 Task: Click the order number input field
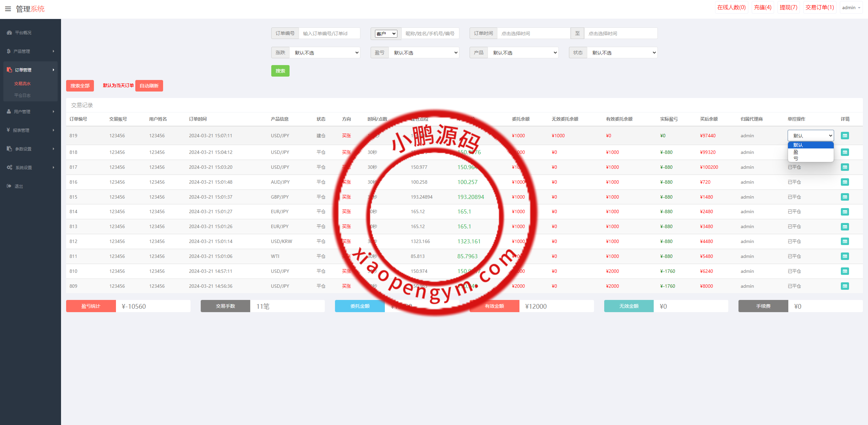[x=329, y=34]
